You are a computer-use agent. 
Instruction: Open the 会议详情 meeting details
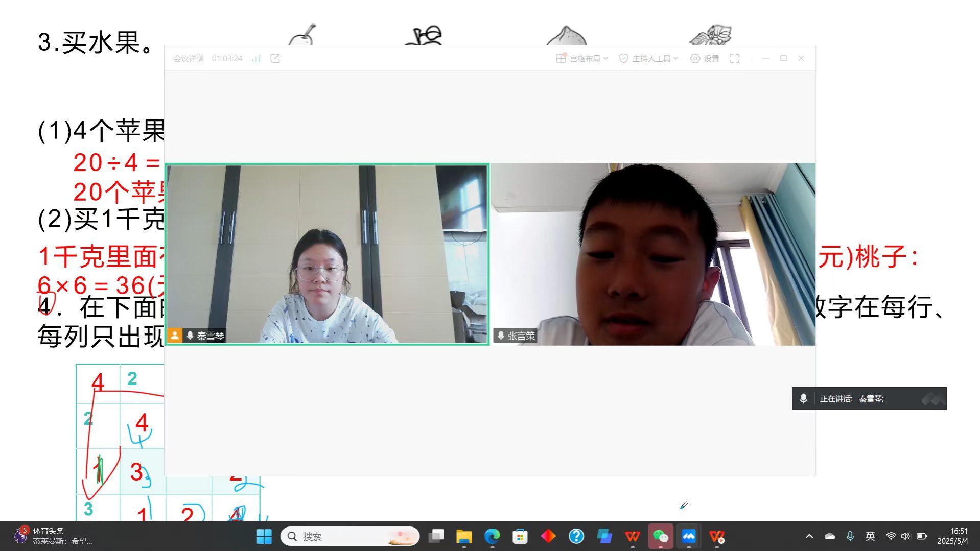(x=189, y=59)
